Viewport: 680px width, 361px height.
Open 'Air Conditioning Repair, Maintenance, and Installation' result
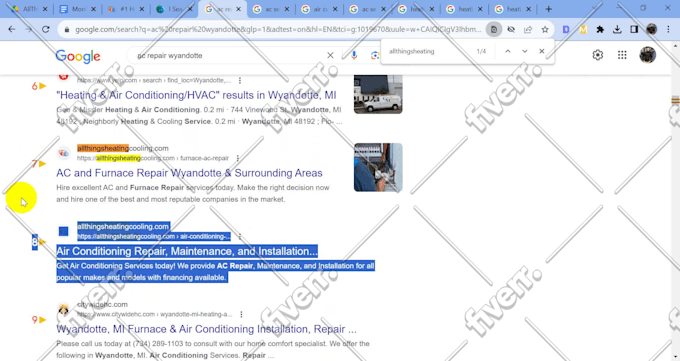[x=187, y=251]
